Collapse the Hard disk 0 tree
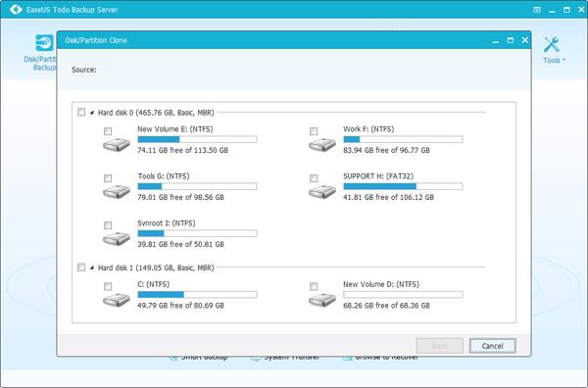This screenshot has width=588, height=388. tap(92, 113)
